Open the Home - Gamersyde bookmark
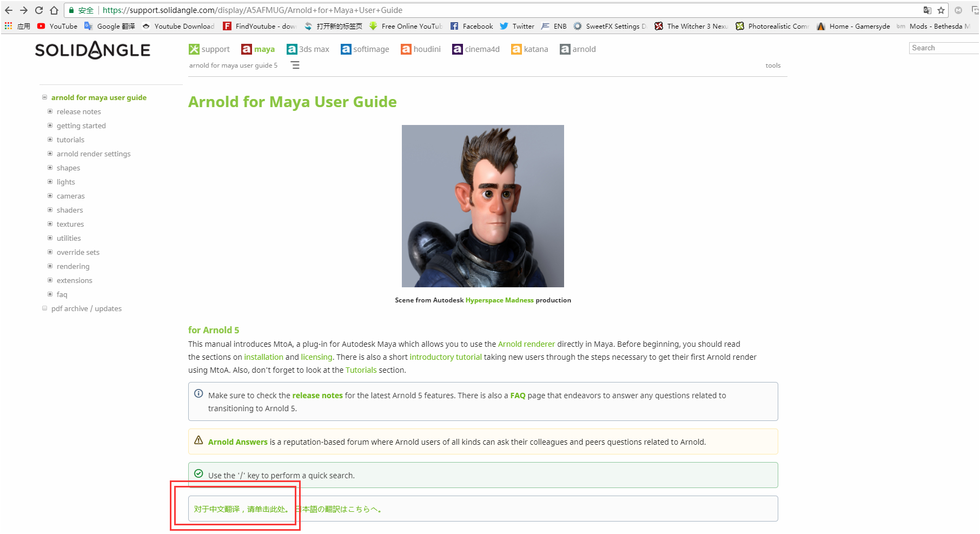Image resolution: width=980 pixels, height=534 pixels. coord(853,26)
